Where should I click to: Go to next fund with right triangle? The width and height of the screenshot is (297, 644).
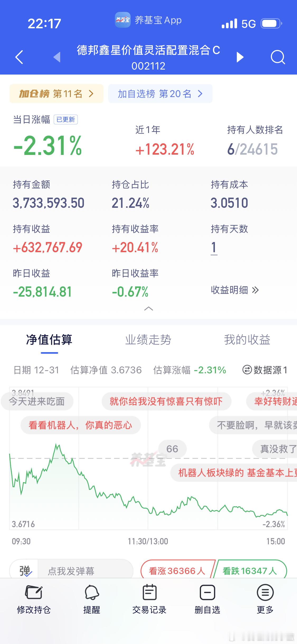point(240,57)
